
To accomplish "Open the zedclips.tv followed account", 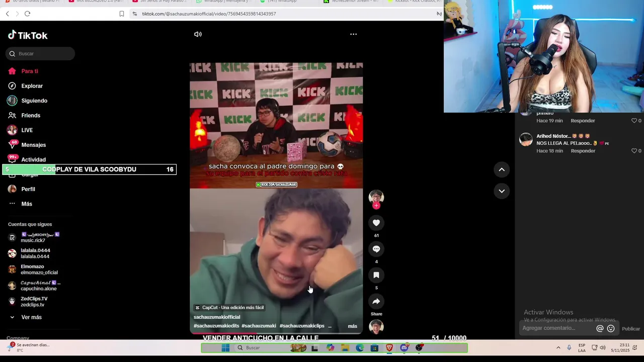I will (28, 302).
